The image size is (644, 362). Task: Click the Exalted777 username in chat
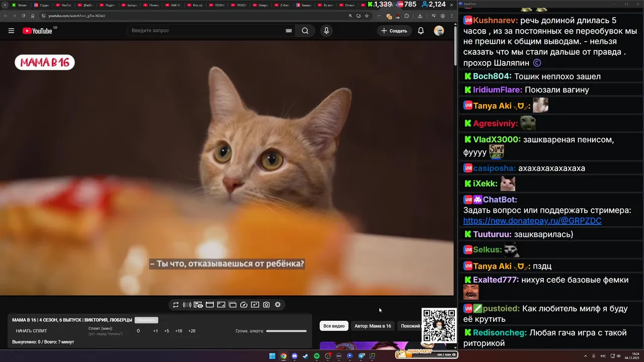pyautogui.click(x=496, y=280)
